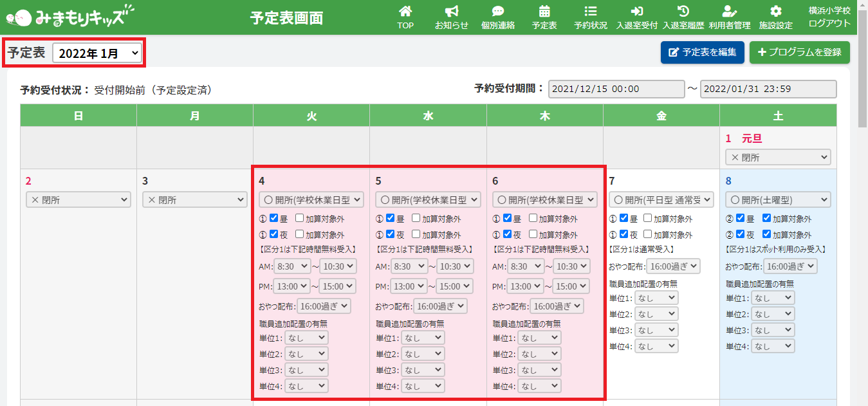Screen dimensions: 868x406
Task: Open 利用者管理 user edit icon
Action: click(729, 12)
